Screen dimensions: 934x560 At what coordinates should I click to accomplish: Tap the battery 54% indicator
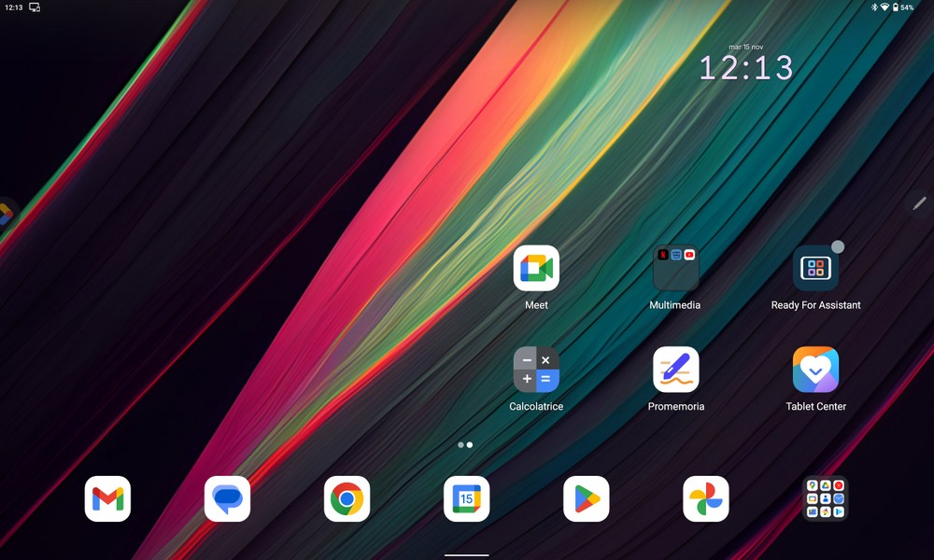coord(903,7)
